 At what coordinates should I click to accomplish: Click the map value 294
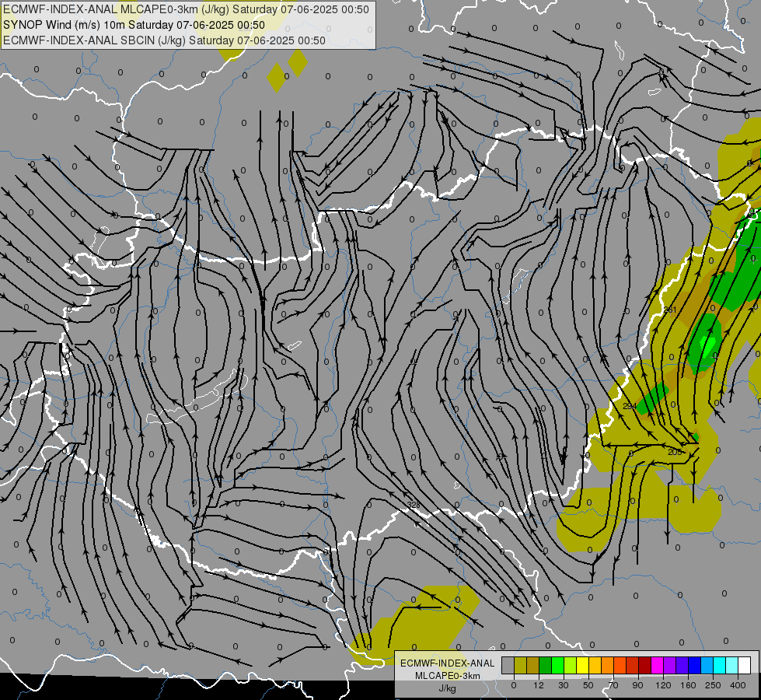630,406
